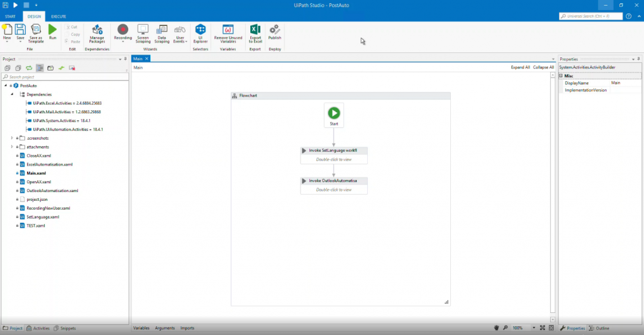Switch to the DESIGN ribbon tab
The image size is (644, 335).
click(34, 16)
